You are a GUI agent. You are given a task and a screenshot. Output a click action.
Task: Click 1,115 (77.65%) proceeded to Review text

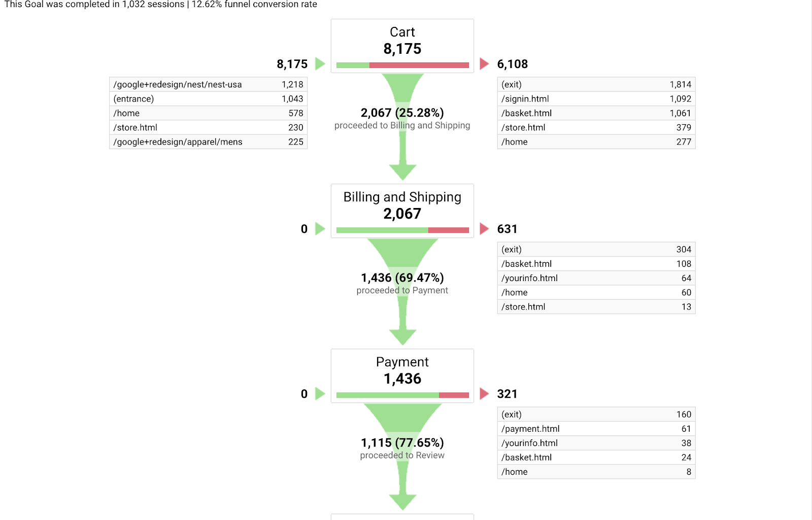pyautogui.click(x=402, y=448)
